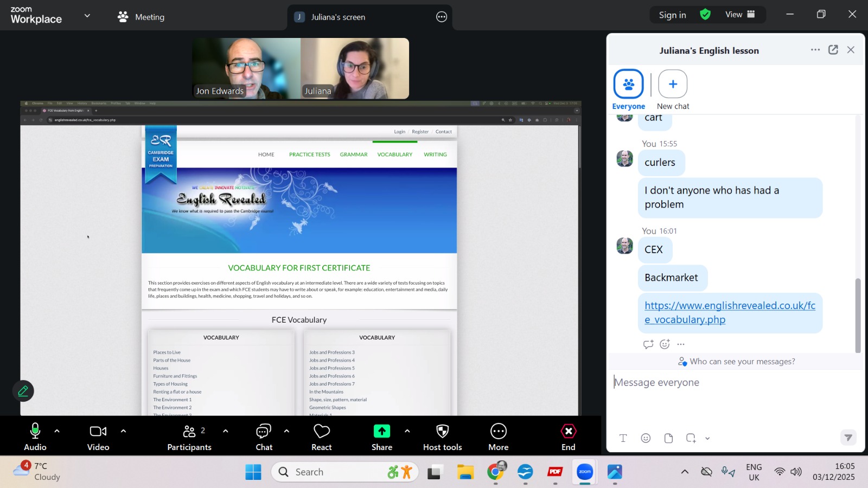Expand the video options arrow
868x488 pixels.
tap(123, 431)
